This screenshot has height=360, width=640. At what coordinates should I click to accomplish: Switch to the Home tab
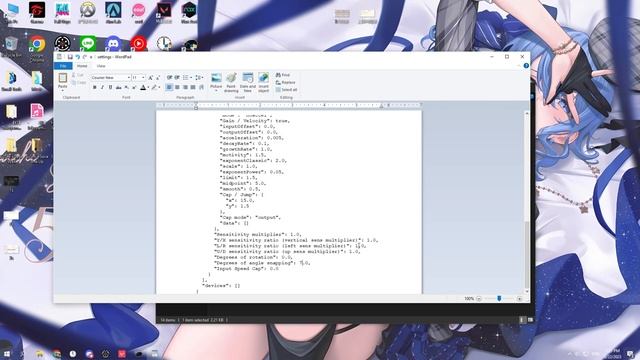click(82, 66)
